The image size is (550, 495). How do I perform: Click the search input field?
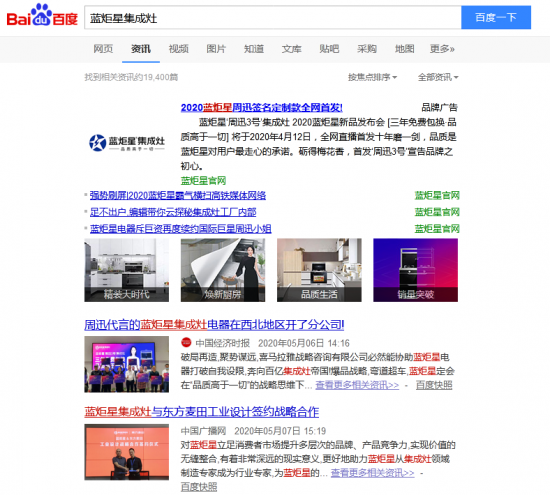click(273, 18)
